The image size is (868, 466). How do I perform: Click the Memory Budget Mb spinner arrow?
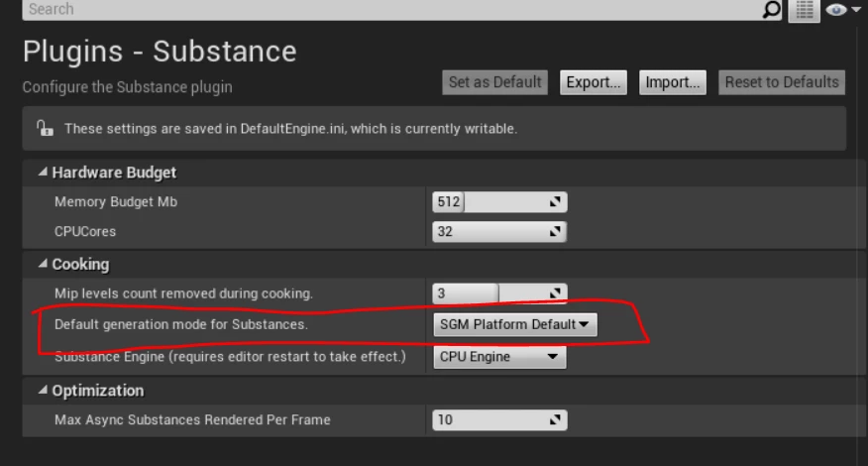[555, 202]
